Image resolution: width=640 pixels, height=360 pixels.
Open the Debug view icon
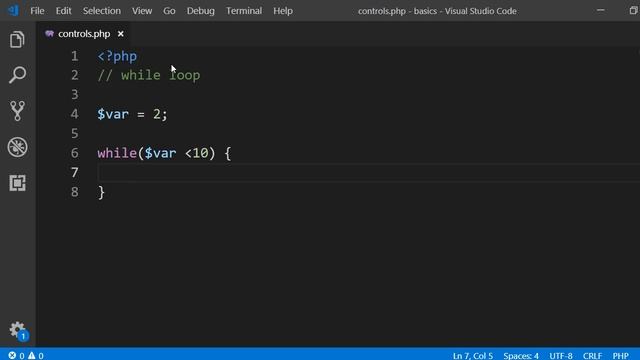pyautogui.click(x=18, y=147)
